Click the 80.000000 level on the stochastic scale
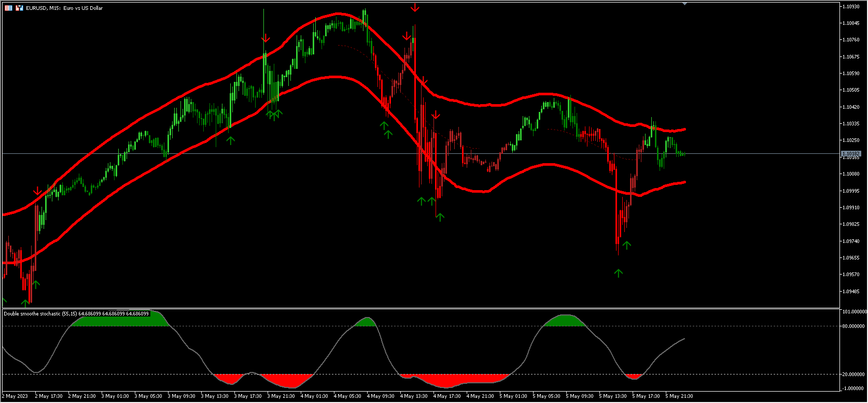The image size is (868, 403). tap(853, 326)
